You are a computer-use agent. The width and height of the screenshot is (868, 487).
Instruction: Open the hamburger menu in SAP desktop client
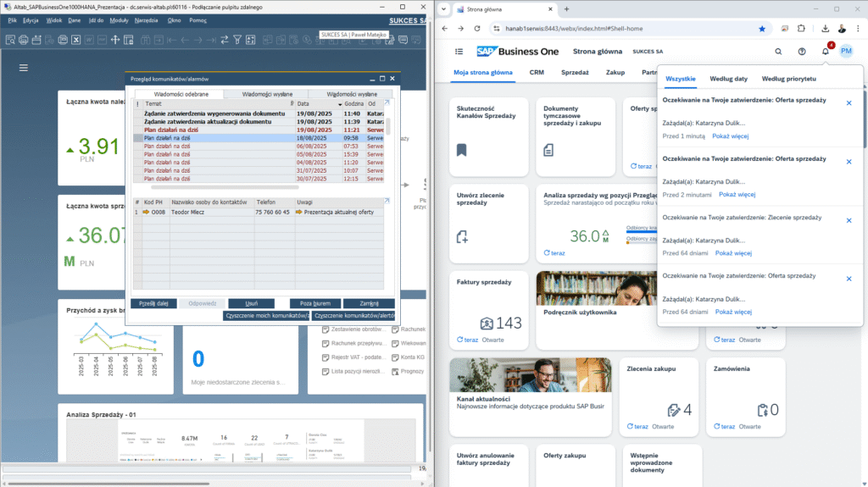pyautogui.click(x=23, y=68)
